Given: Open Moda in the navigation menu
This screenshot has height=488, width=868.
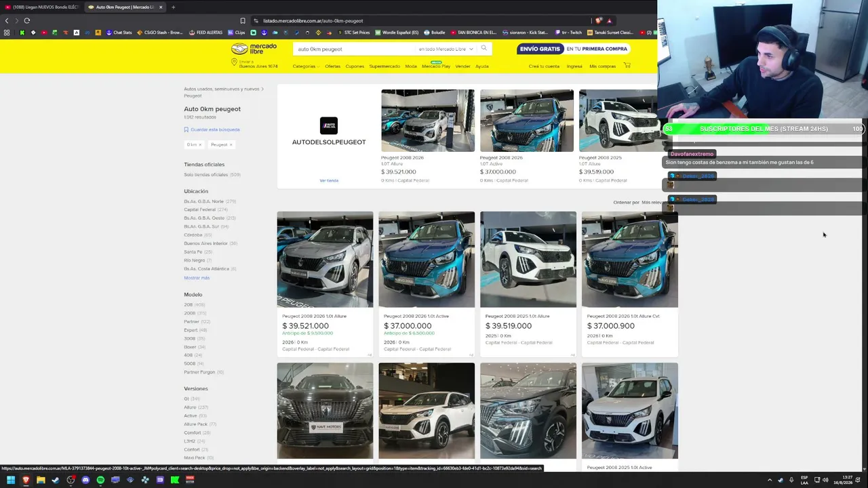Looking at the screenshot, I should (411, 66).
